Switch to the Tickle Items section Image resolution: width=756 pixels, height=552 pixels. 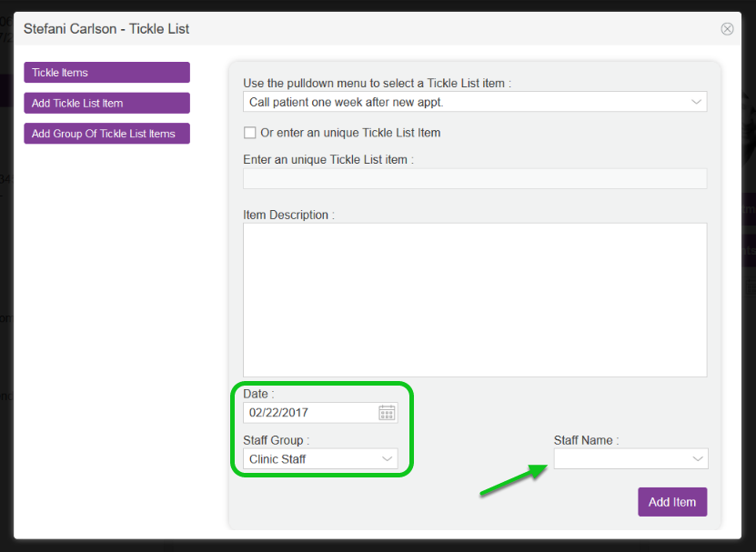coord(107,73)
